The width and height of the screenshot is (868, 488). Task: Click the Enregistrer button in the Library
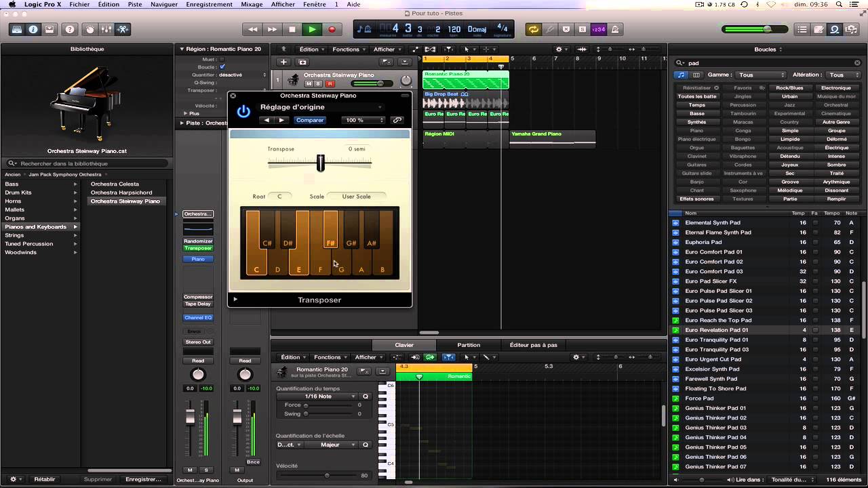pyautogui.click(x=144, y=479)
